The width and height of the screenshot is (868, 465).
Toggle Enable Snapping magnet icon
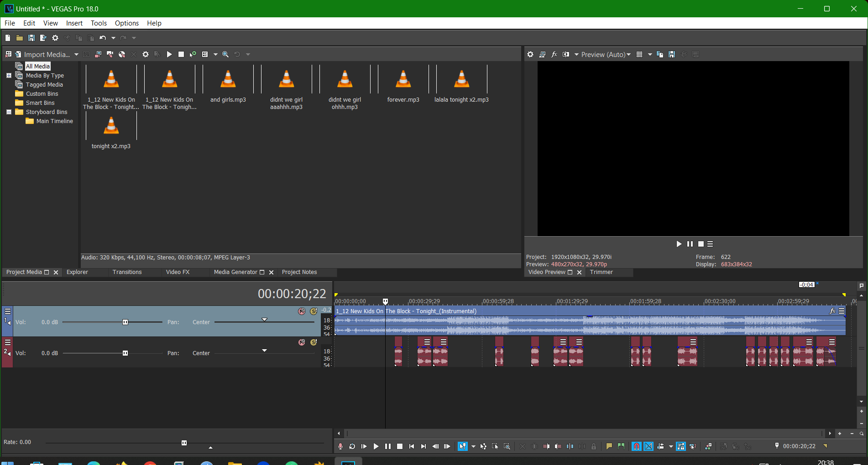pos(637,446)
